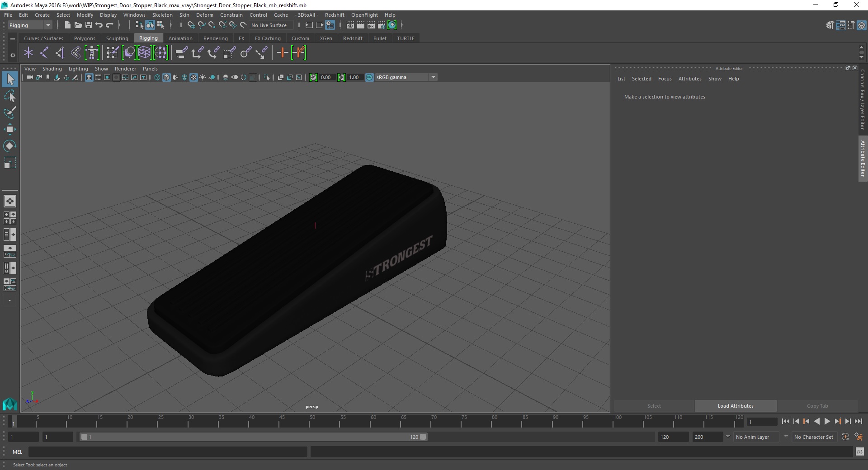Toggle viewport grid display
Viewport: 868px width, 470px height.
click(x=89, y=77)
